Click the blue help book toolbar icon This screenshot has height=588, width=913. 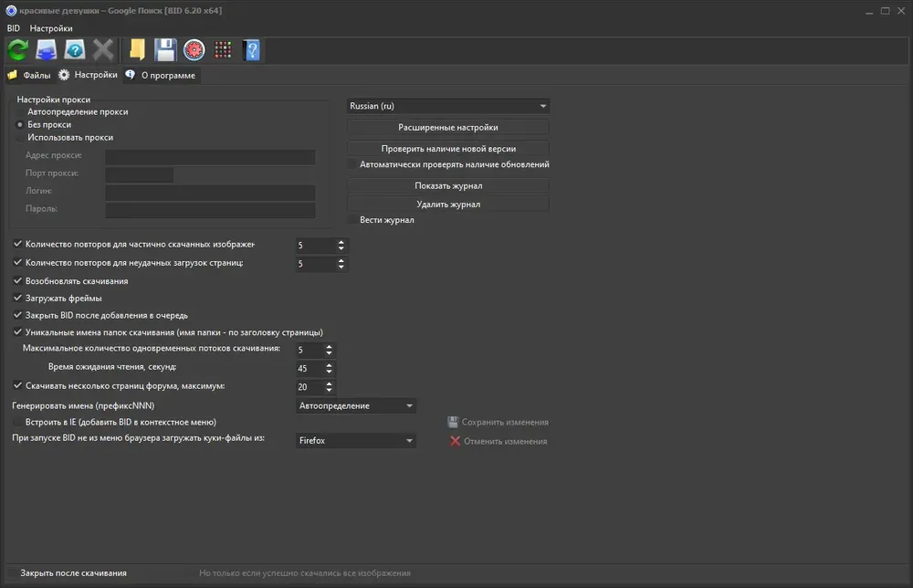[x=252, y=50]
